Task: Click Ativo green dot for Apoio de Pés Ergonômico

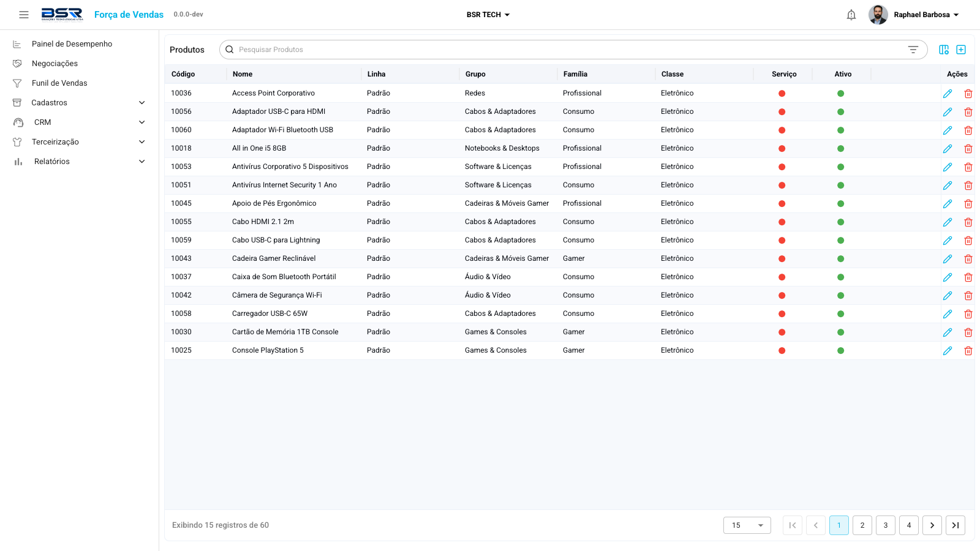Action: click(x=841, y=204)
